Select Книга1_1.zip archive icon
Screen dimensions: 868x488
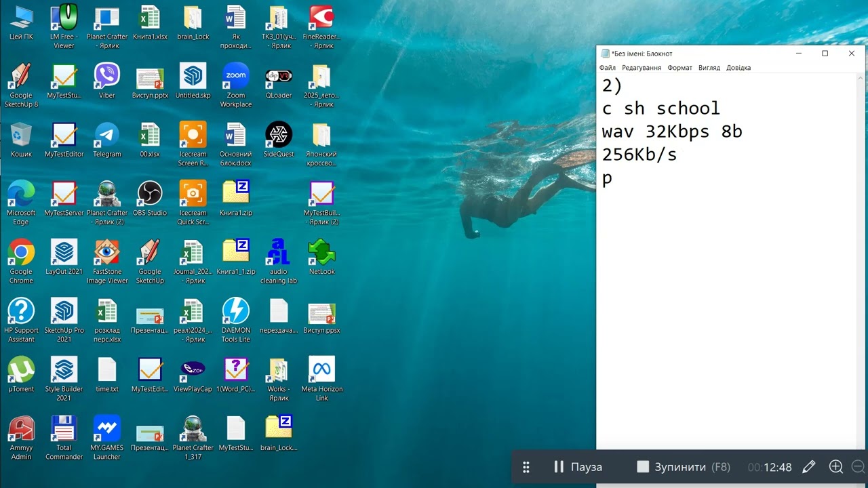click(236, 257)
